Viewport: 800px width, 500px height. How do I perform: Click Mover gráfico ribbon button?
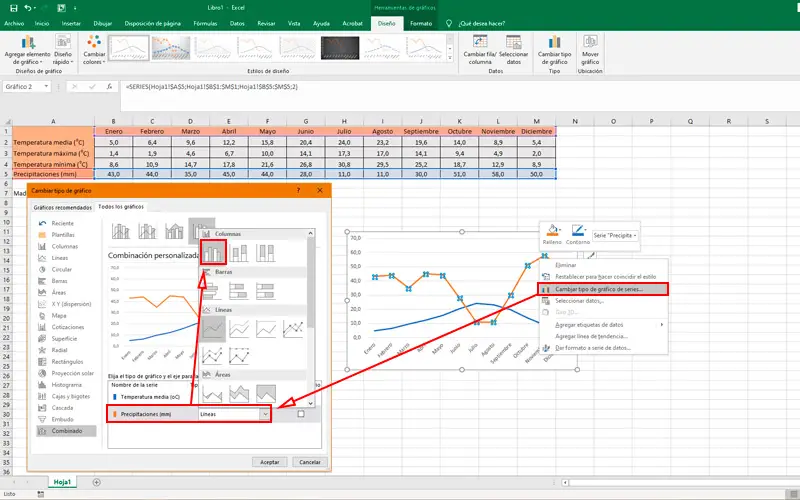click(590, 50)
